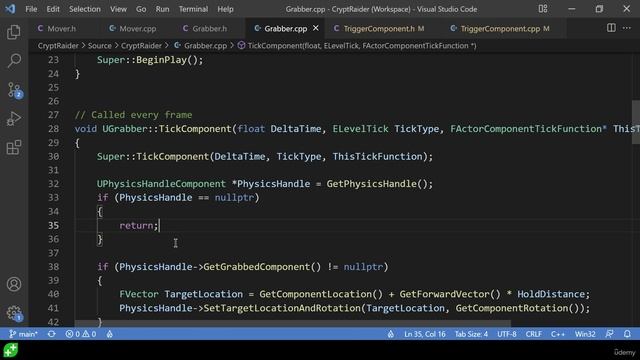Viewport: 640px width, 360px height.
Task: Change file encoding UTF-8
Action: pos(507,334)
